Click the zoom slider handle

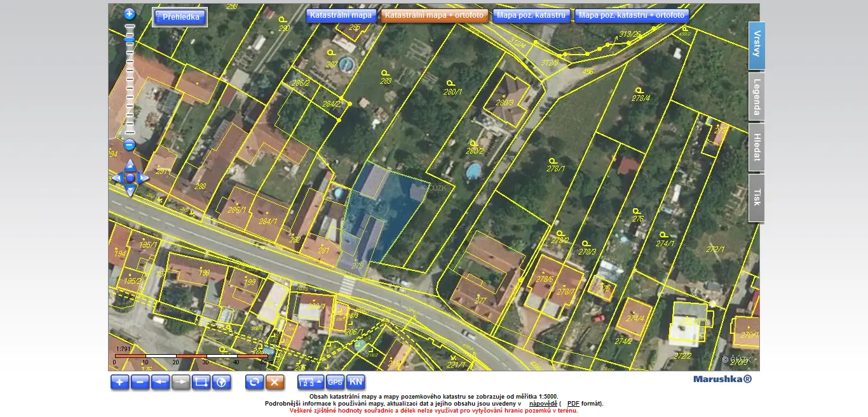point(130,39)
